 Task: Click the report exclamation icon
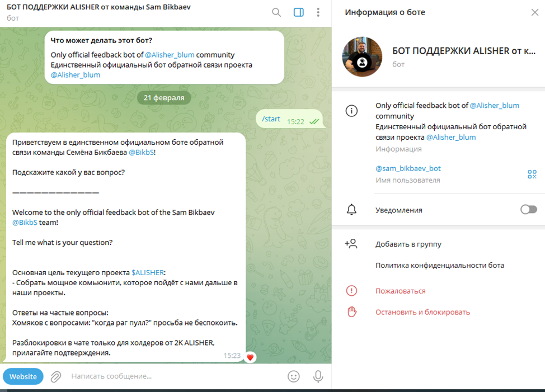point(351,291)
